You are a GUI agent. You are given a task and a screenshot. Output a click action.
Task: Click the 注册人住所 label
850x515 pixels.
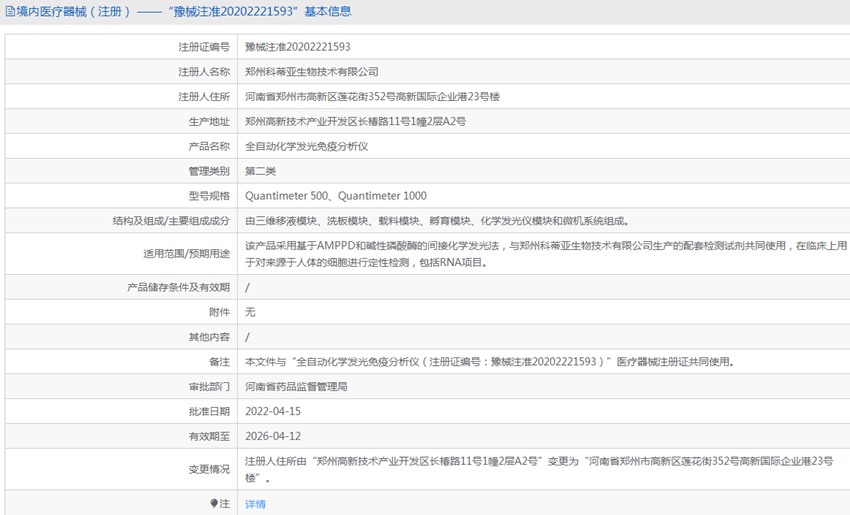coord(204,96)
